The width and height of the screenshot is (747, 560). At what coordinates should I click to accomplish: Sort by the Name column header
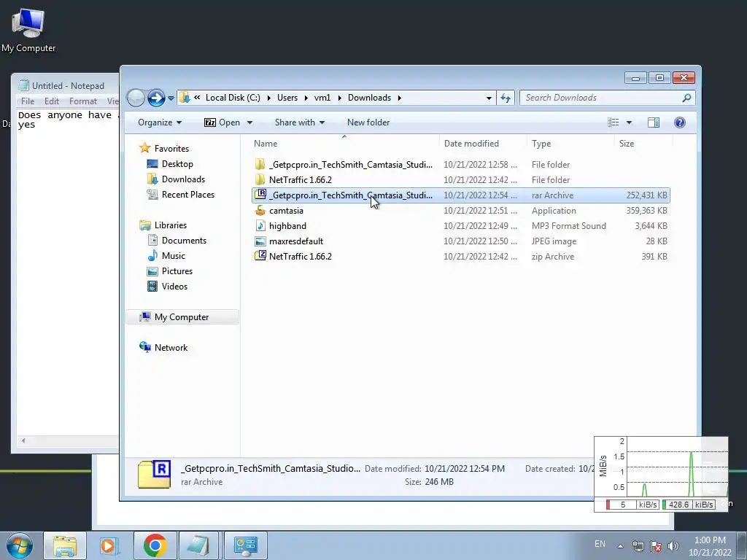pyautogui.click(x=344, y=144)
